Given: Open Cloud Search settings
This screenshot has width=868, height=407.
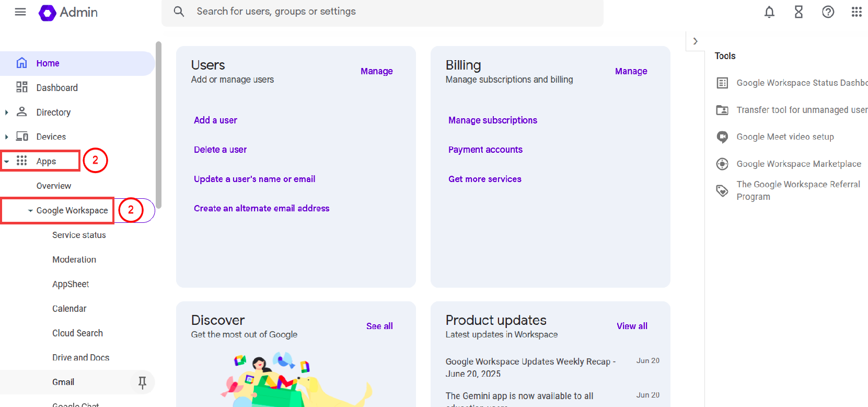Looking at the screenshot, I should pyautogui.click(x=77, y=333).
